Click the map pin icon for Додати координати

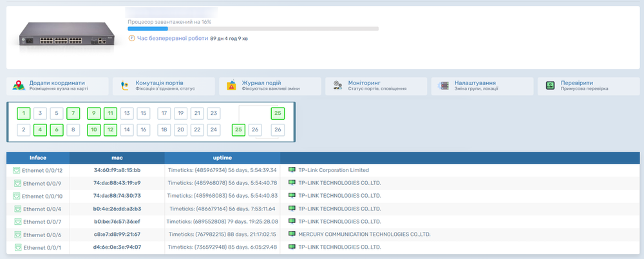tap(18, 86)
